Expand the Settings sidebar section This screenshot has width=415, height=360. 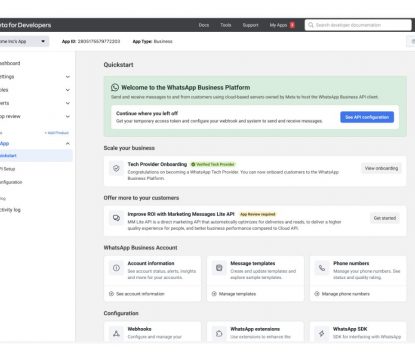pos(68,77)
